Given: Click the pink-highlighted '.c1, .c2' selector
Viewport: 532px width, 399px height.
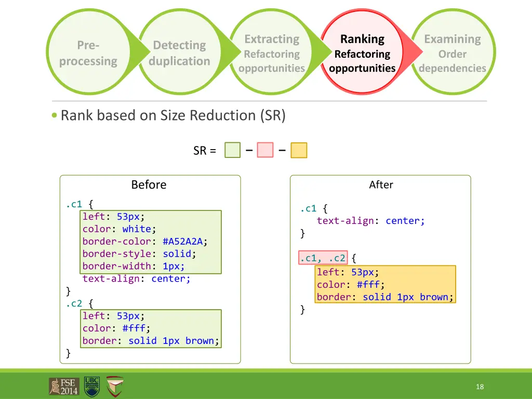Looking at the screenshot, I should point(323,258).
